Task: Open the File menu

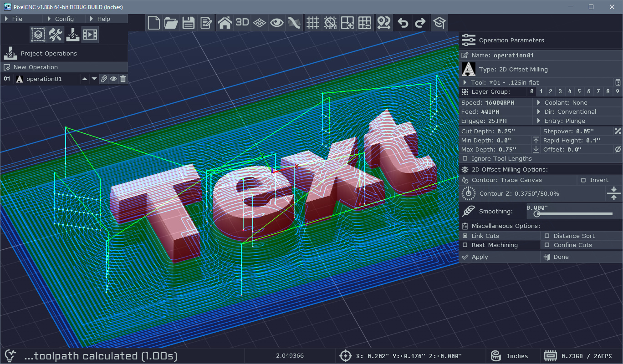Action: 17,19
